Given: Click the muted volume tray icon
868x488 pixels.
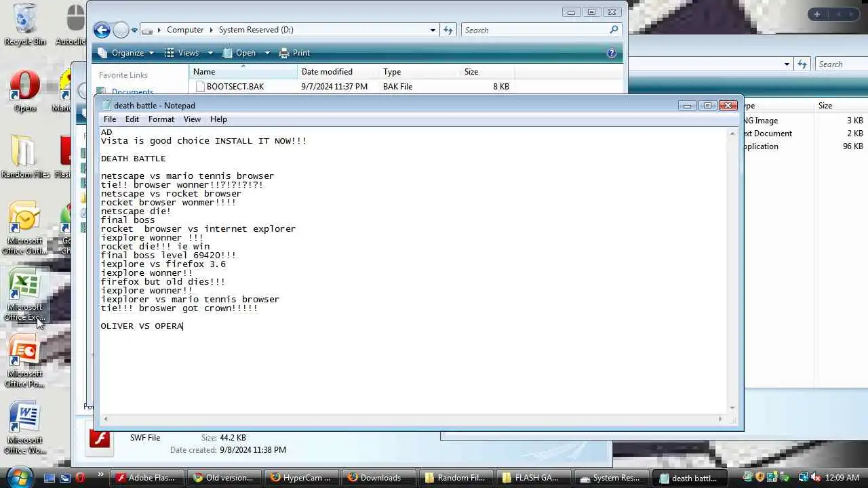Looking at the screenshot, I should 816,478.
